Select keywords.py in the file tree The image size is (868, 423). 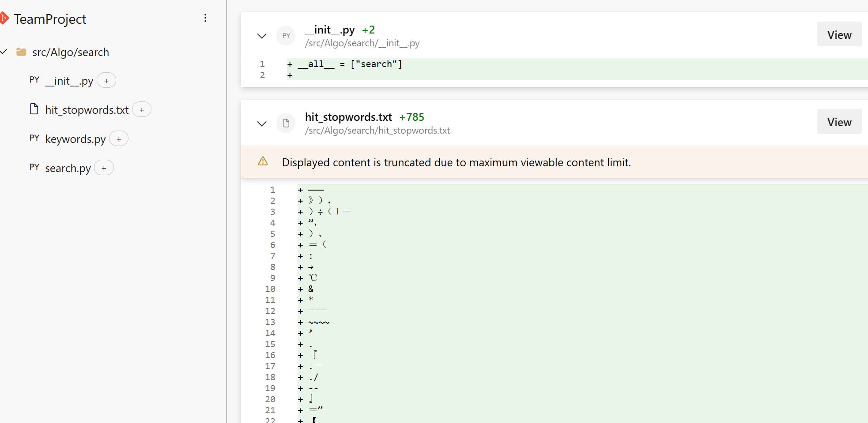click(75, 139)
